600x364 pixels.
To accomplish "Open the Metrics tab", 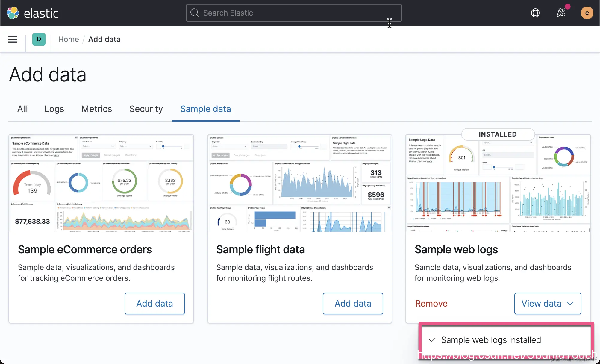I will click(x=96, y=109).
